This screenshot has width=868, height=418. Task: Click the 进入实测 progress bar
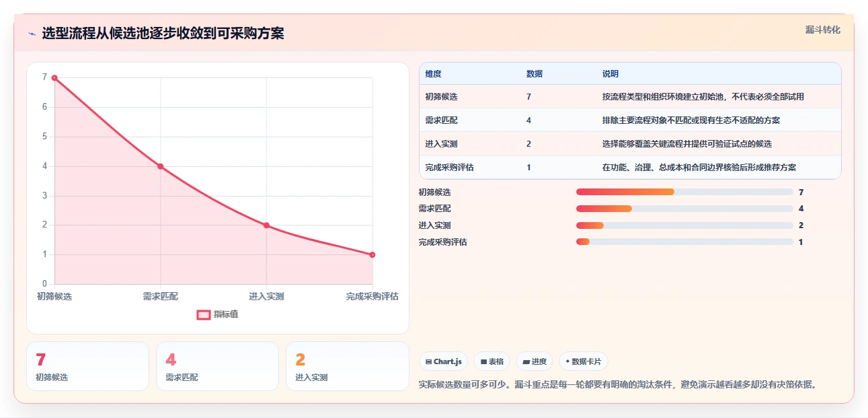tap(684, 225)
